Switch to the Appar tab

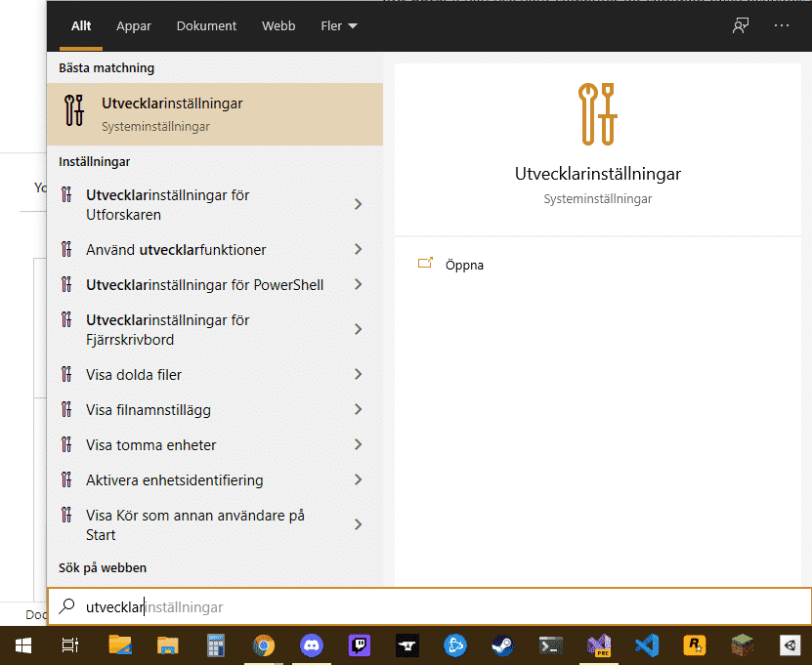tap(133, 25)
